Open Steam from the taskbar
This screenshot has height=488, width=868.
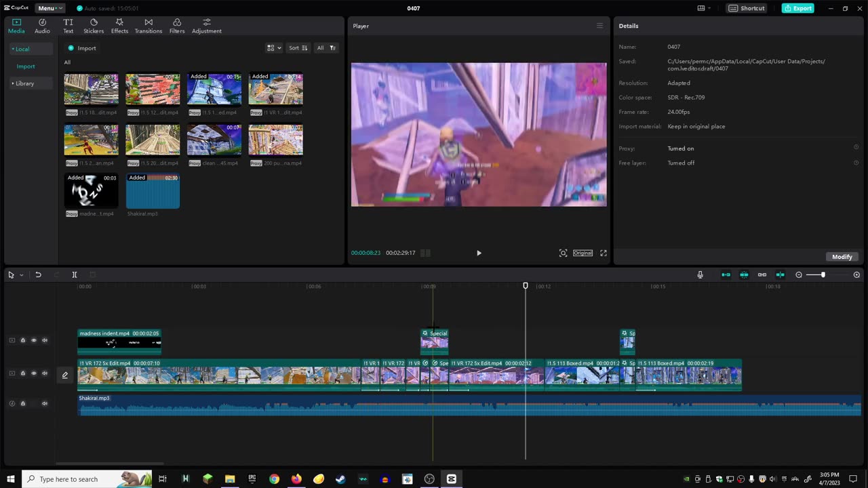click(340, 479)
